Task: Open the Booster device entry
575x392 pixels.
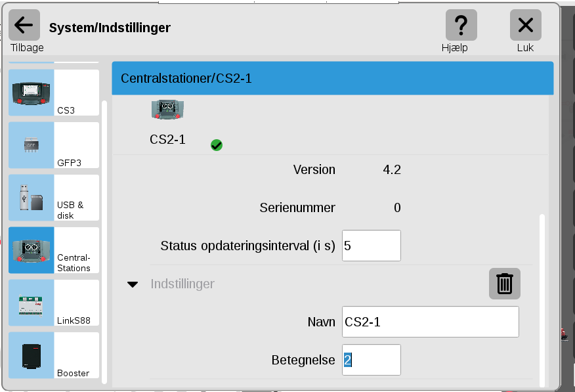Action: pyautogui.click(x=54, y=355)
